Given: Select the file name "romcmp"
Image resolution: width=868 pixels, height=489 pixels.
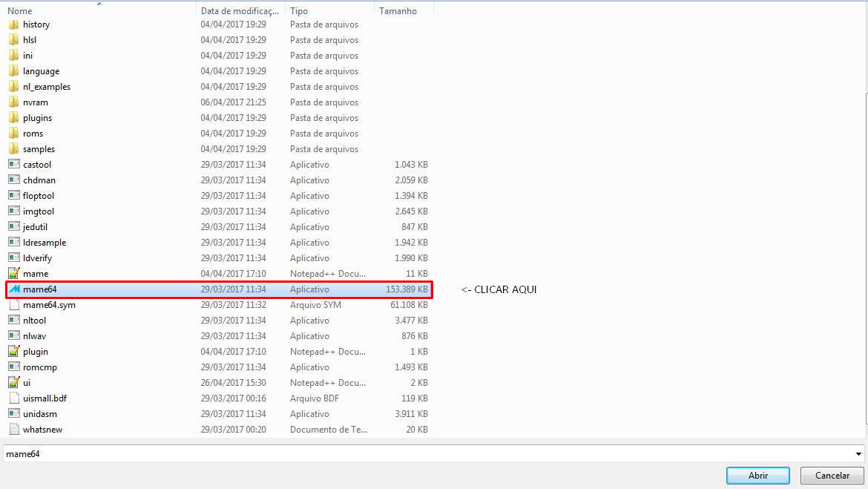Looking at the screenshot, I should (x=40, y=367).
